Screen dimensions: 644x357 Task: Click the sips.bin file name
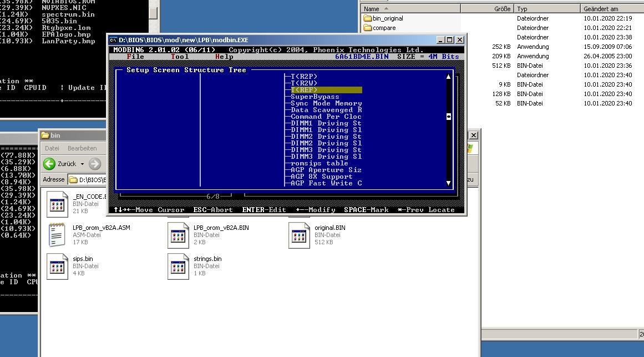[x=83, y=259]
